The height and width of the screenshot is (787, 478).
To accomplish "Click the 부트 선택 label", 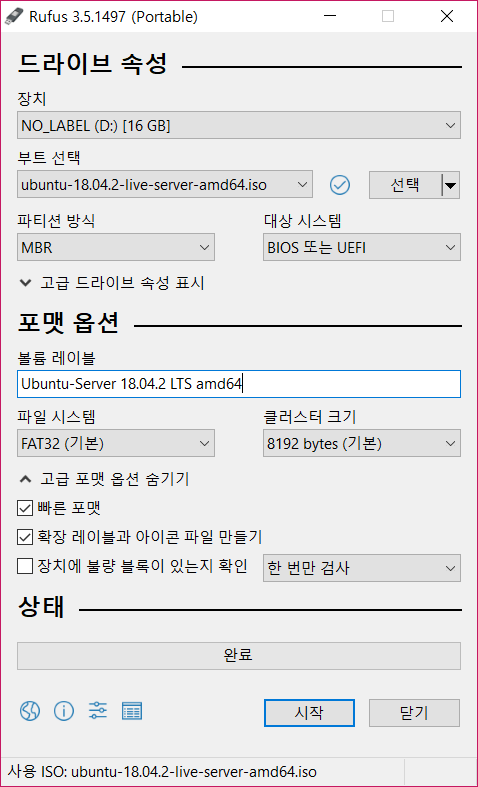I will (x=49, y=158).
